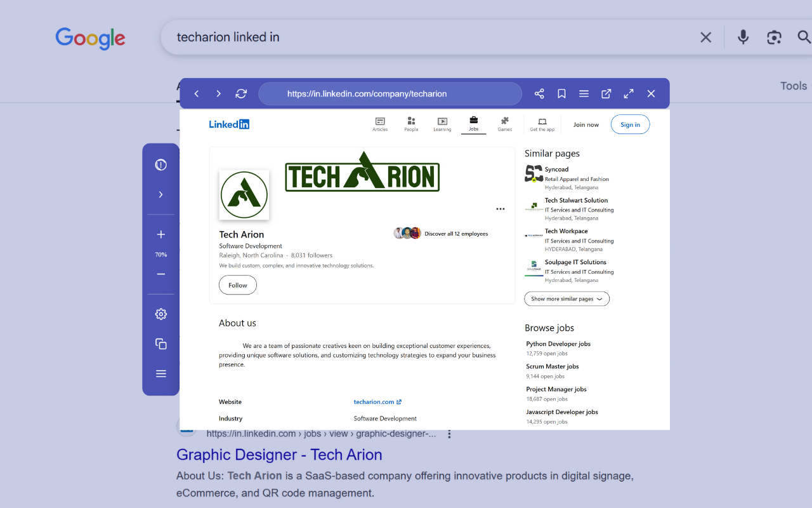812x508 pixels.
Task: Browse Javascript Developer jobs
Action: pyautogui.click(x=562, y=412)
